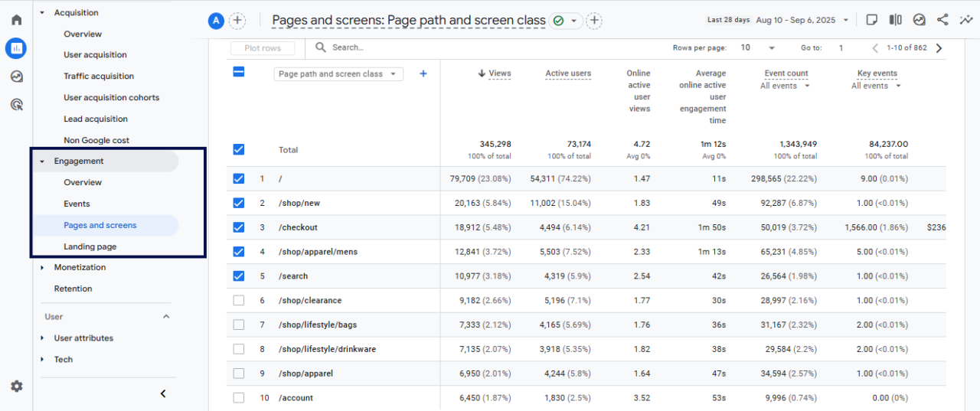The height and width of the screenshot is (411, 980).
Task: Uncheck the /search row checkbox
Action: pos(239,276)
